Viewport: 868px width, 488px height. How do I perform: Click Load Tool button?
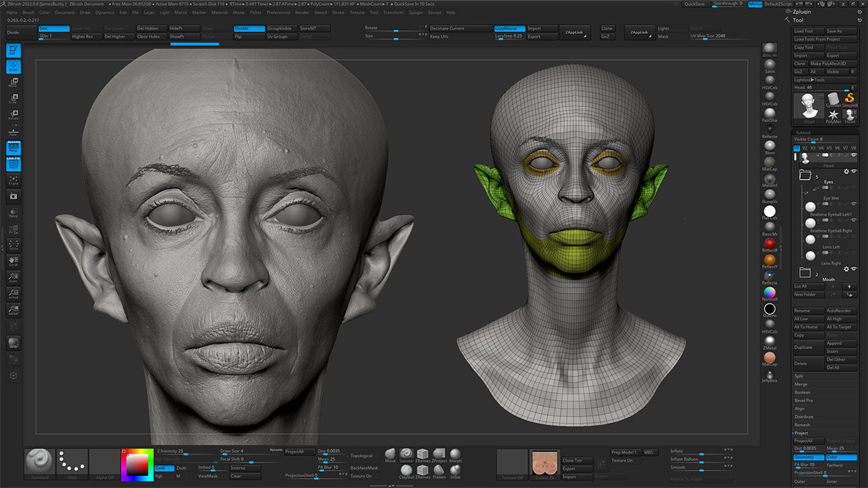[x=808, y=31]
